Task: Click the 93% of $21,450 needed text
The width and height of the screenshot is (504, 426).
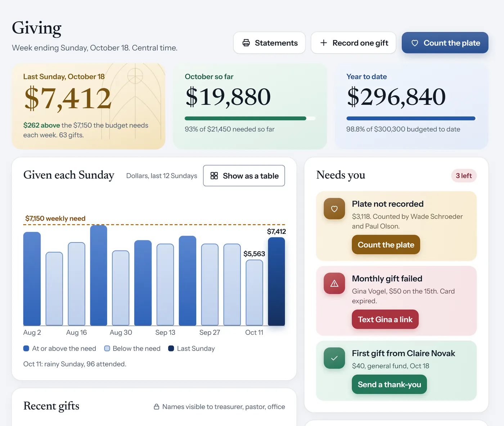Action: pos(230,129)
